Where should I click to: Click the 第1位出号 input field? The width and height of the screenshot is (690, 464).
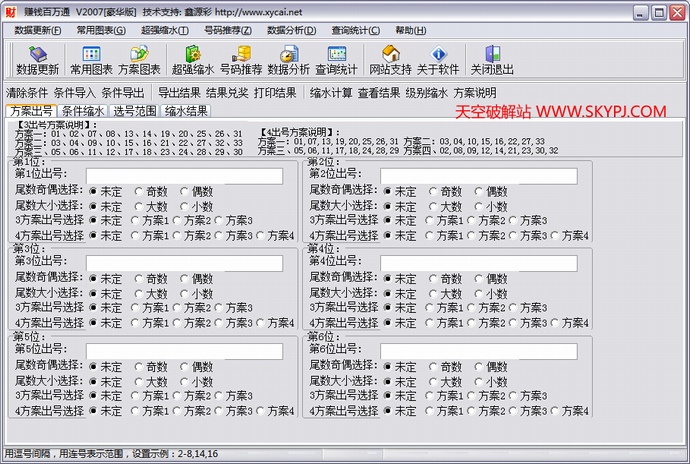[x=184, y=176]
